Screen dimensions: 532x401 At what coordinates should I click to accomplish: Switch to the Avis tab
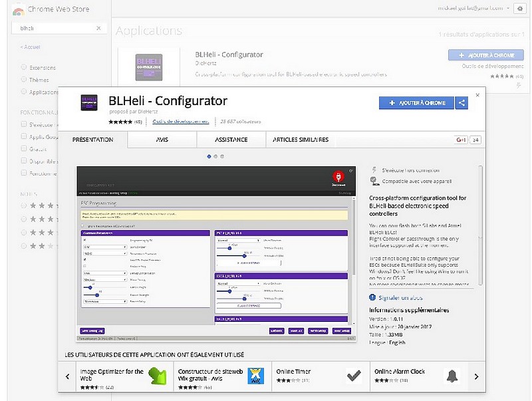(x=162, y=140)
